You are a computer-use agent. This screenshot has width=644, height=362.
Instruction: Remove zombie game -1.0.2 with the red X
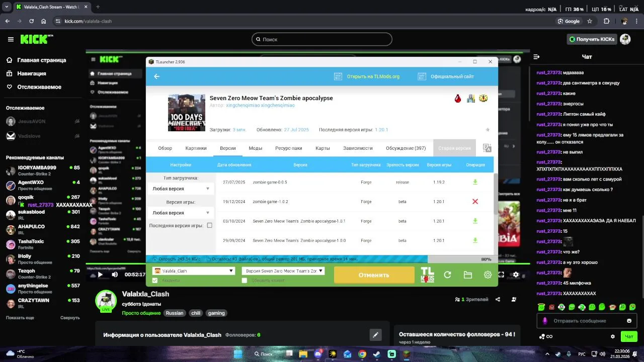(x=475, y=202)
